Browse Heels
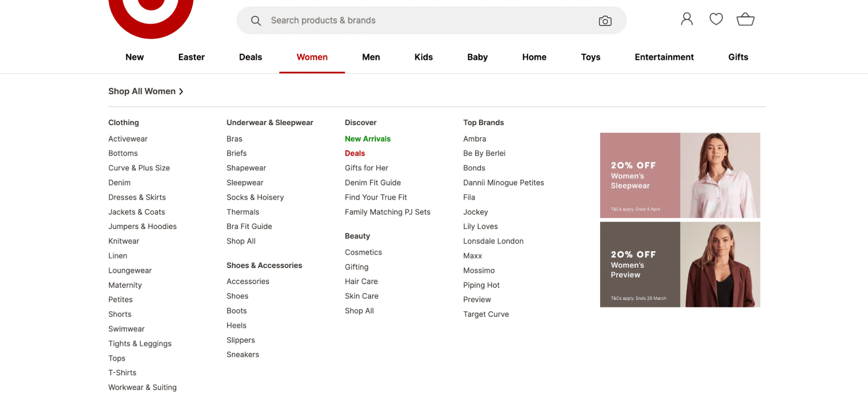 [236, 325]
